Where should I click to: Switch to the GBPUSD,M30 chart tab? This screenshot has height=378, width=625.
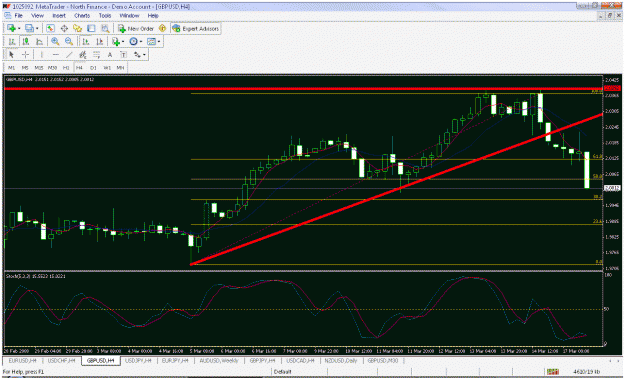pyautogui.click(x=383, y=360)
